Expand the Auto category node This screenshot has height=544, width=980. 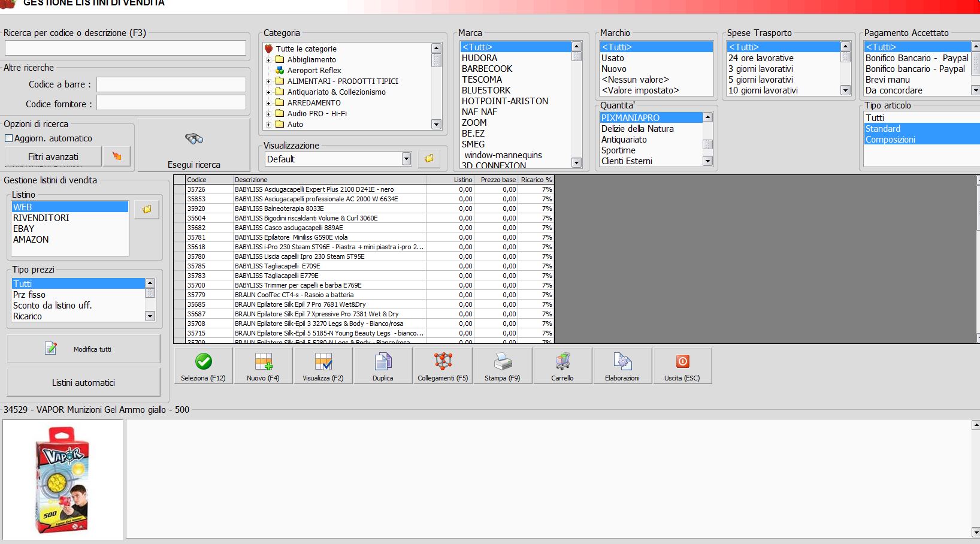pyautogui.click(x=269, y=125)
